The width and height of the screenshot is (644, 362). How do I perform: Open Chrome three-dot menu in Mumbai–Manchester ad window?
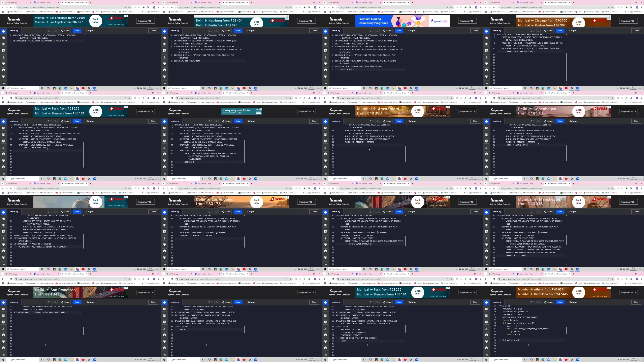tap(642, 188)
